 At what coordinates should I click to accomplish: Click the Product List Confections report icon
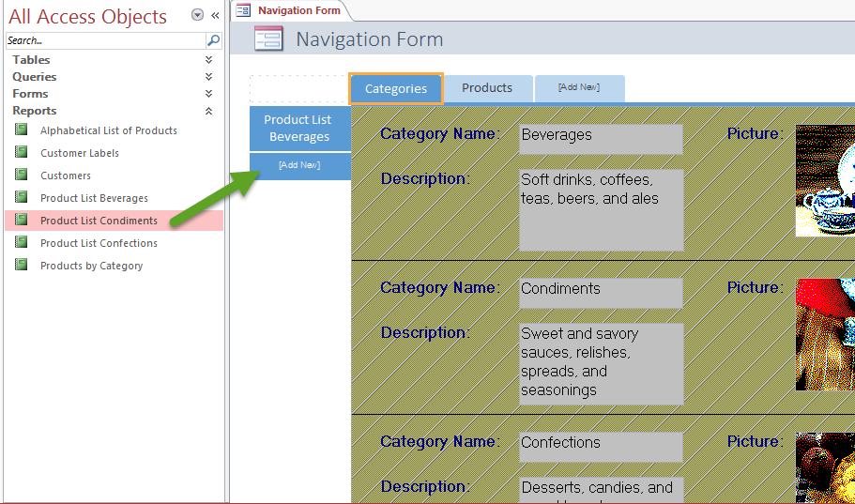tap(21, 242)
